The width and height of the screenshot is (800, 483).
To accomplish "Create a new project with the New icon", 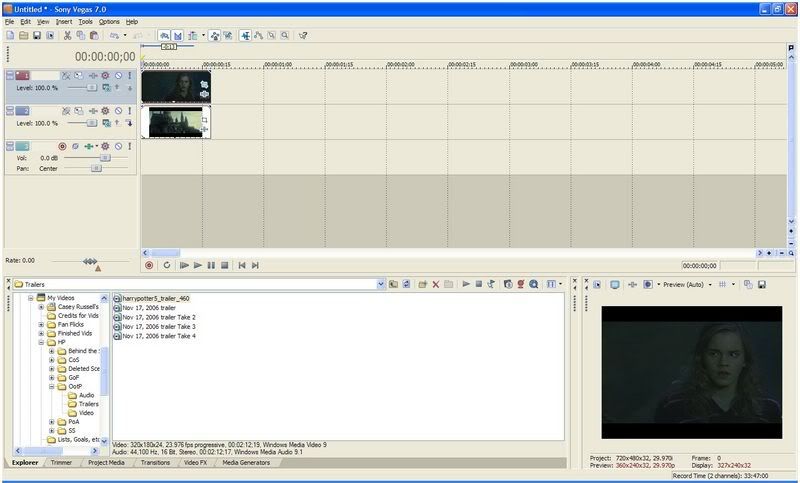I will pos(10,35).
